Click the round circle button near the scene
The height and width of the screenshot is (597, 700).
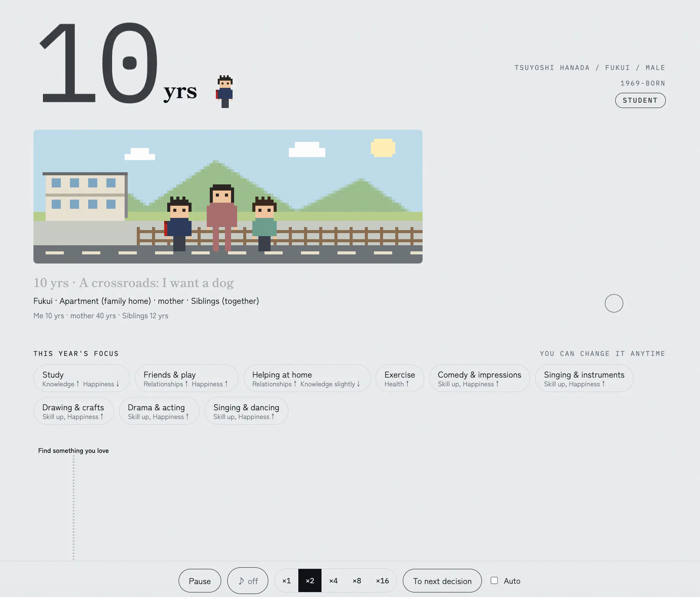pos(614,303)
